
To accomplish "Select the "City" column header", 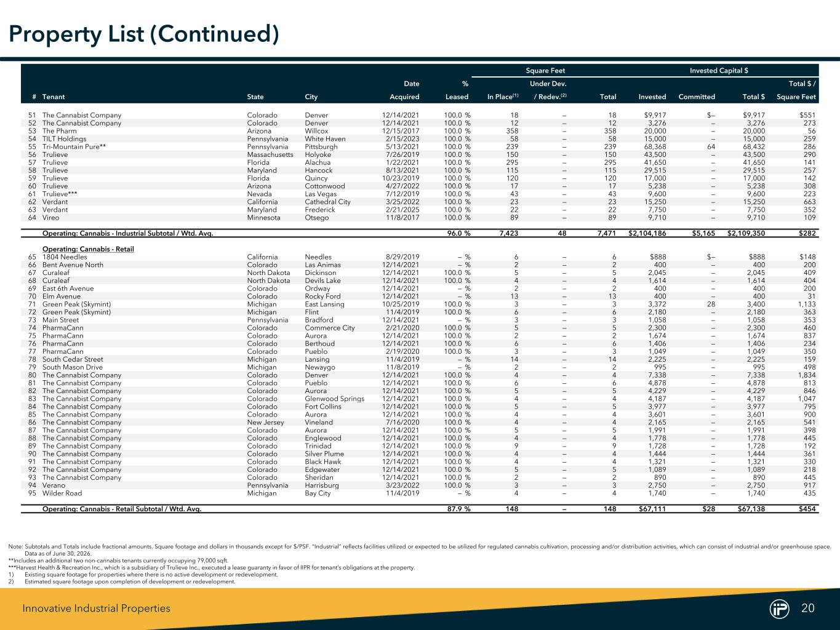I will click(312, 97).
